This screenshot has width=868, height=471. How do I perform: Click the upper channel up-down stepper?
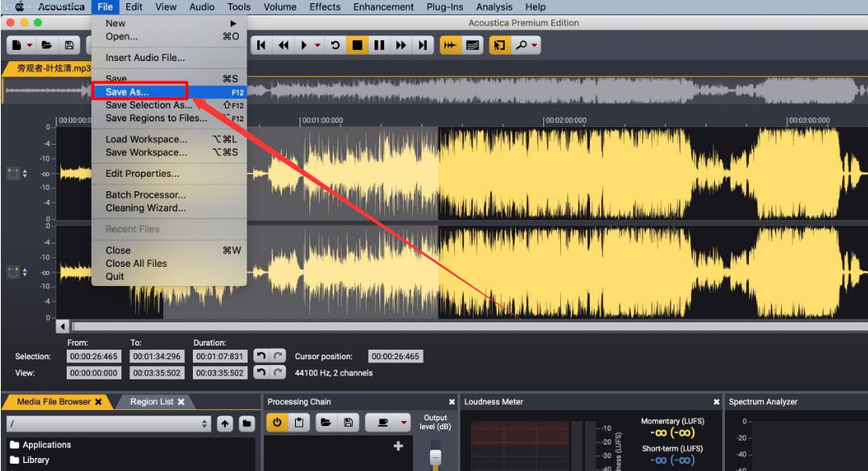24,174
